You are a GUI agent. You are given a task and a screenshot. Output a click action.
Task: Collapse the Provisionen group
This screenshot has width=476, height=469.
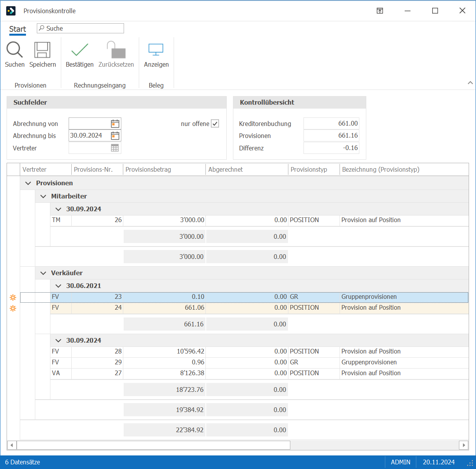(x=28, y=183)
